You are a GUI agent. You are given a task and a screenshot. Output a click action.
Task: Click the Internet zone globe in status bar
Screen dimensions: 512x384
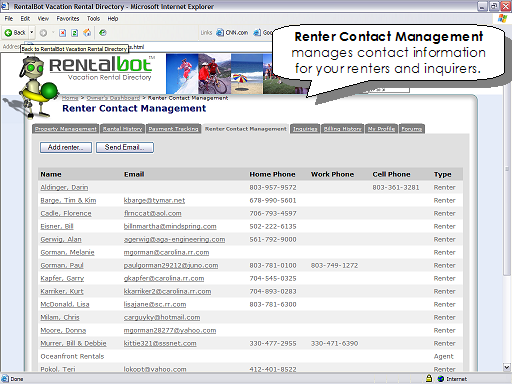click(x=441, y=379)
